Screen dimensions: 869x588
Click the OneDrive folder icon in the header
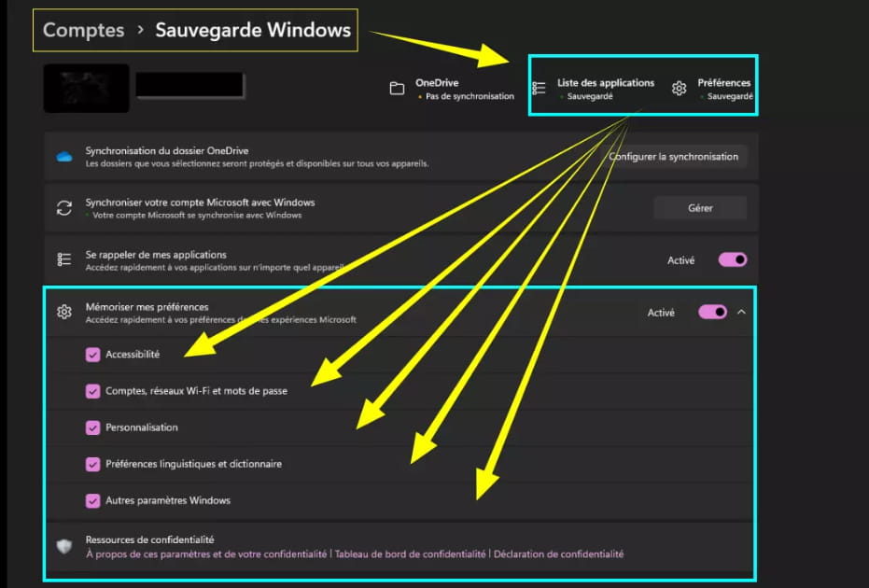(397, 88)
